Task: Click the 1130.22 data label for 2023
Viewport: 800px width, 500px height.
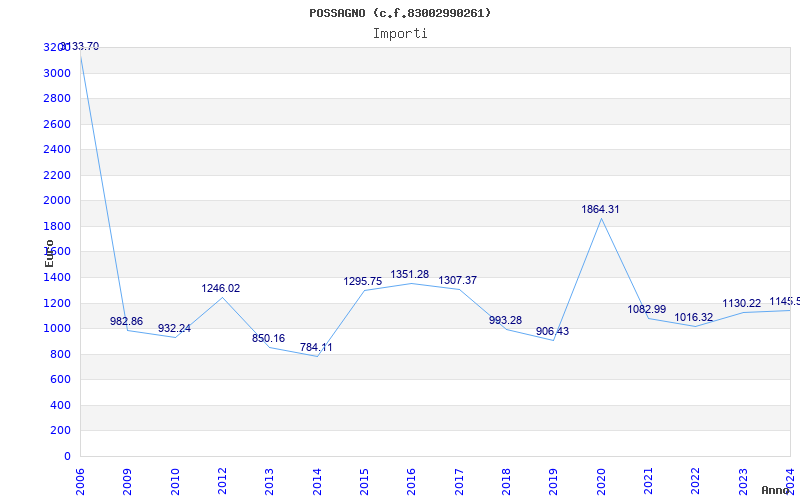Action: tap(742, 304)
